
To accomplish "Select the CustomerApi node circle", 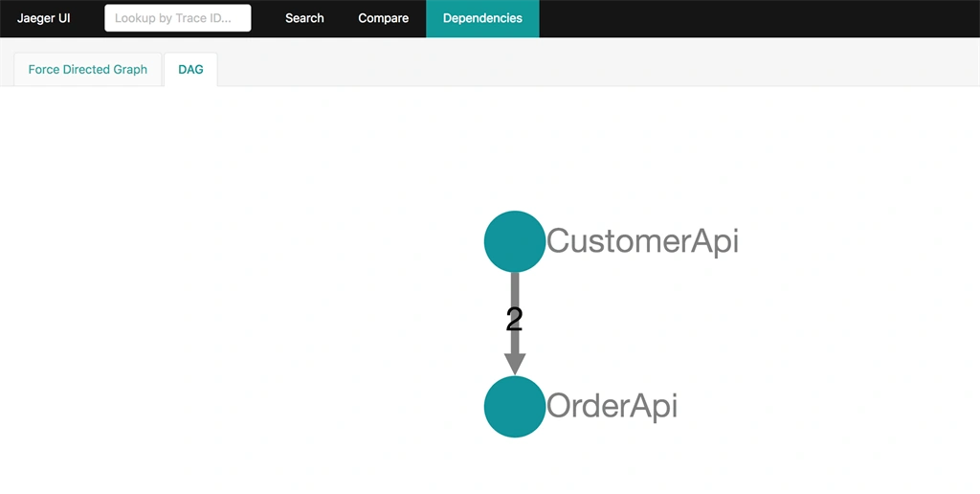I will point(514,241).
